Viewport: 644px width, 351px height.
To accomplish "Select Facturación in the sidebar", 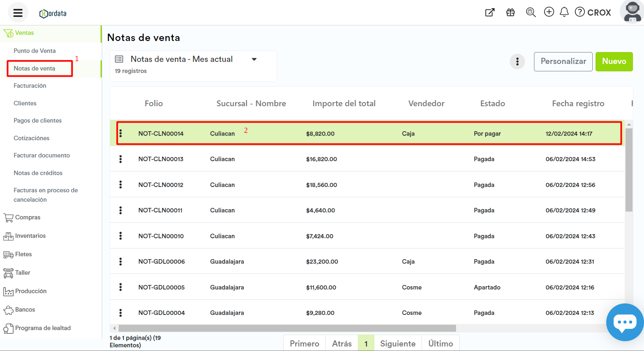I will click(x=30, y=86).
